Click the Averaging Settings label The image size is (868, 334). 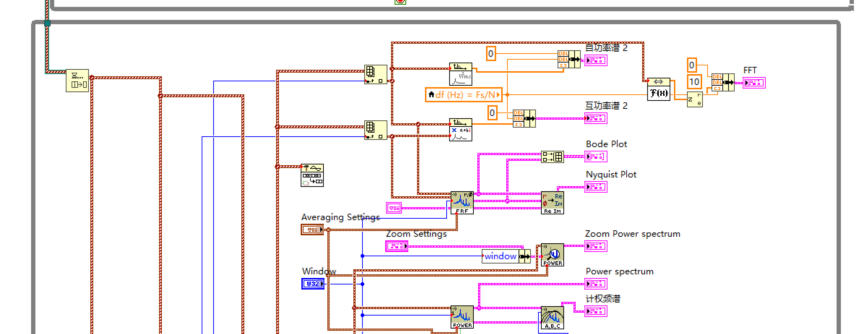click(x=340, y=217)
